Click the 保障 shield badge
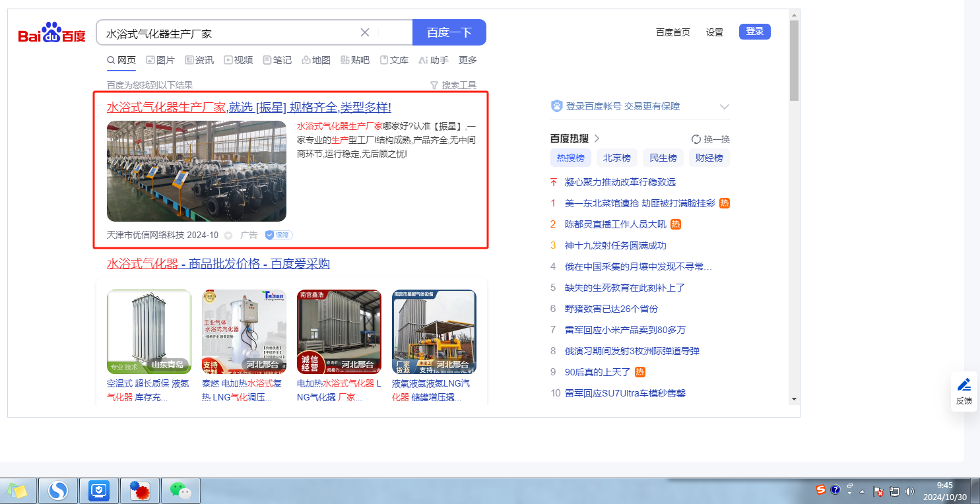The image size is (980, 504). [278, 235]
